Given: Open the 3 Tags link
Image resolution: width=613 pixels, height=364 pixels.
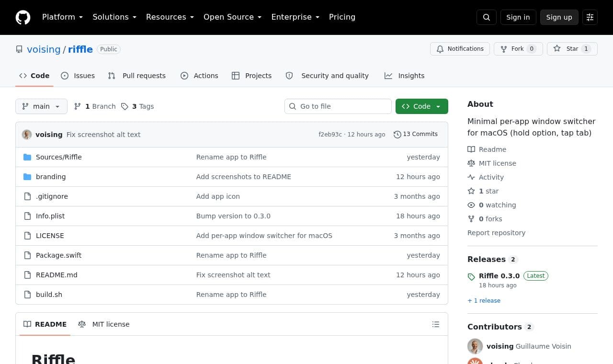Looking at the screenshot, I should [137, 106].
